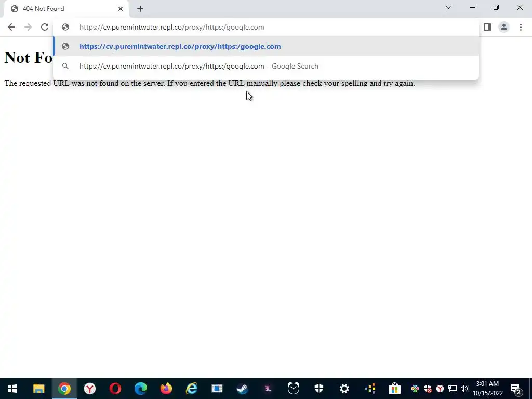532x399 pixels.
Task: Click the Google Chrome taskbar icon
Action: coord(64,389)
